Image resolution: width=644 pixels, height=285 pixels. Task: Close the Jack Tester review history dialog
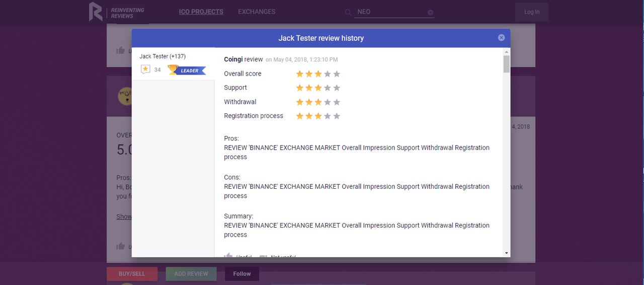point(501,38)
